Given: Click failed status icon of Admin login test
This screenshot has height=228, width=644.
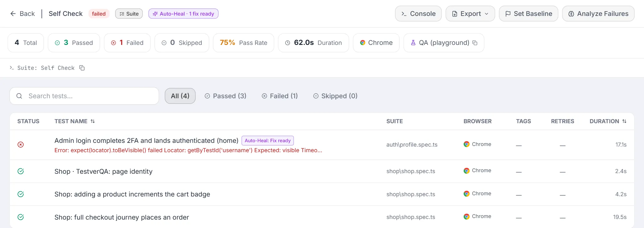Looking at the screenshot, I should 21,144.
